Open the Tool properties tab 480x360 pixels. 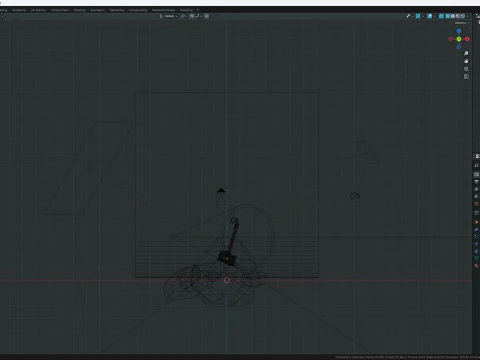point(477,165)
